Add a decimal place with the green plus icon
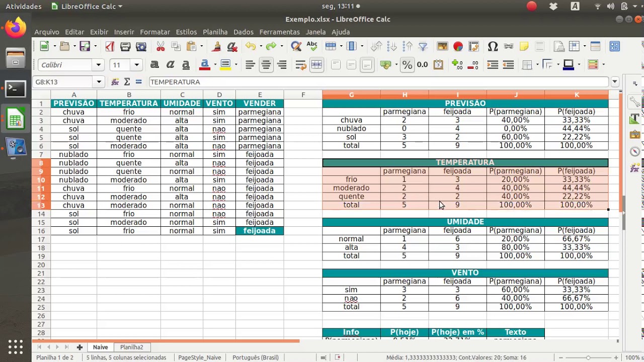644x362 pixels. (457, 64)
